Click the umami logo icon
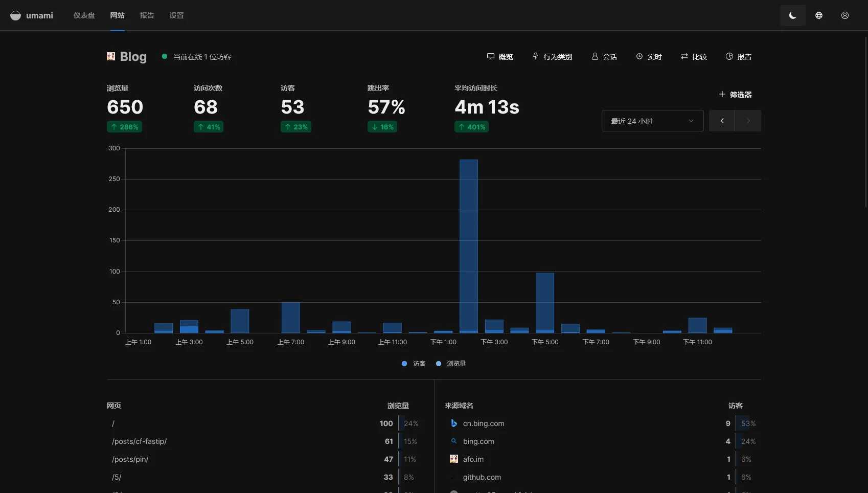 point(16,15)
